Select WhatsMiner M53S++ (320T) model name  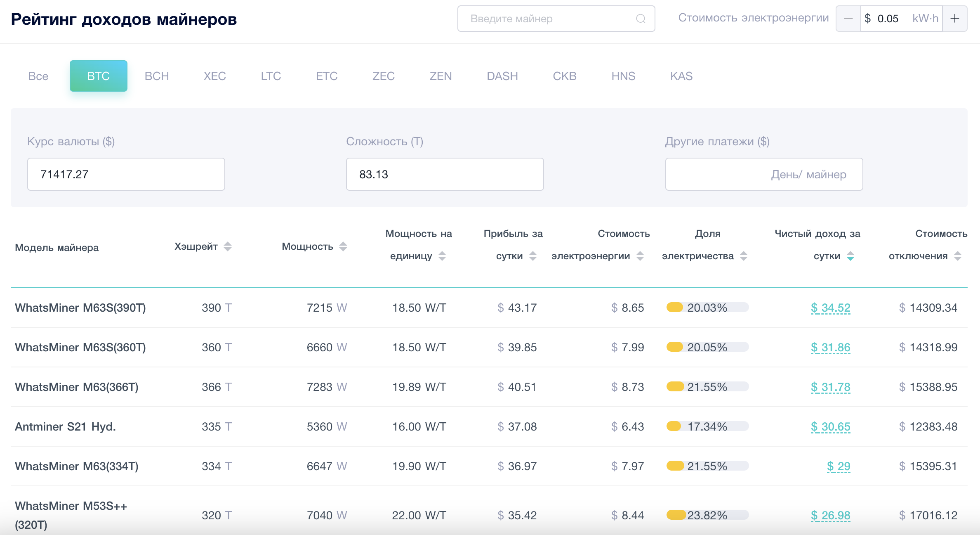pos(71,515)
